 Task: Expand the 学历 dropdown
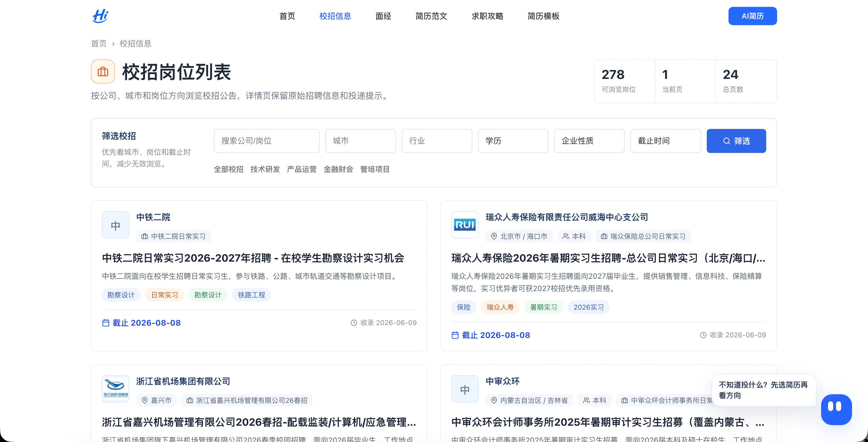coord(513,141)
